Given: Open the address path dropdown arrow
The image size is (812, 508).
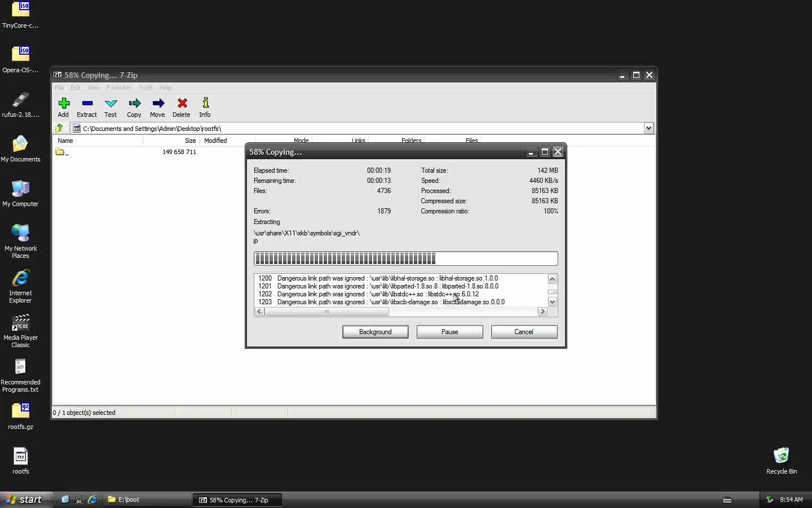Looking at the screenshot, I should (648, 128).
